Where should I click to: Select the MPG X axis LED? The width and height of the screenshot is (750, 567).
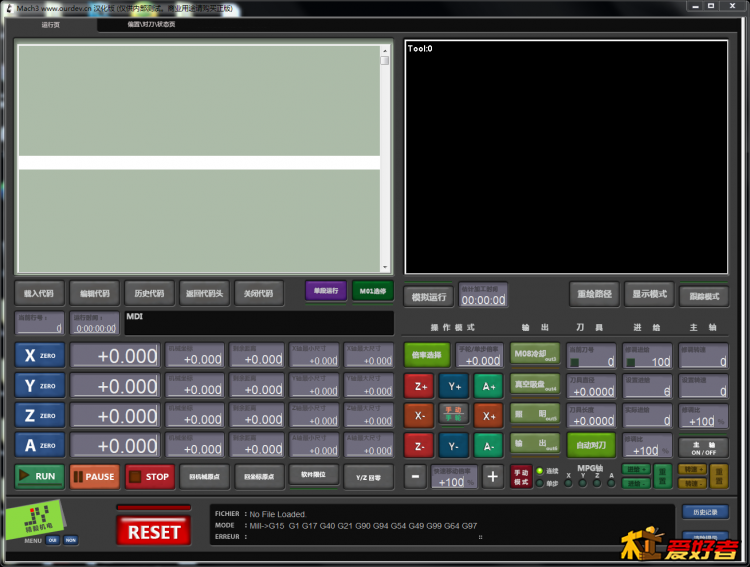click(x=568, y=483)
